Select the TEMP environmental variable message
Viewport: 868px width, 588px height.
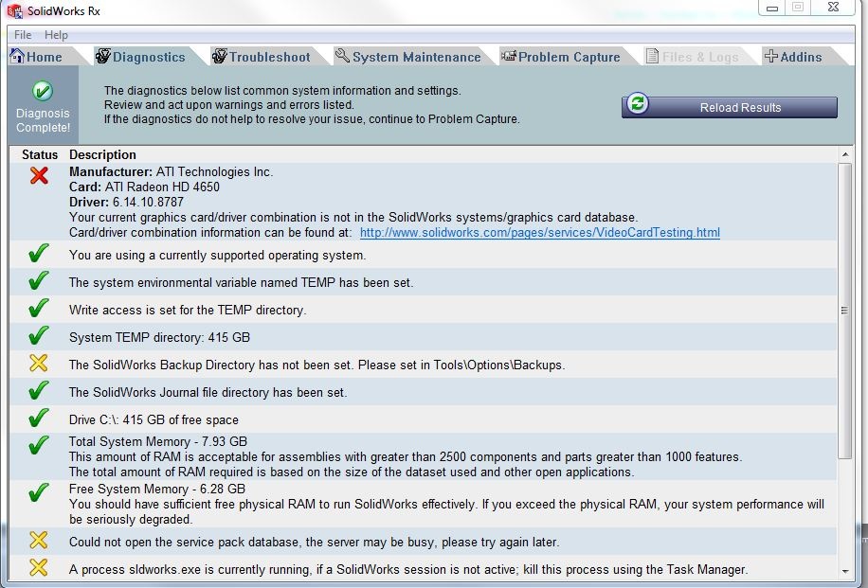pyautogui.click(x=242, y=283)
